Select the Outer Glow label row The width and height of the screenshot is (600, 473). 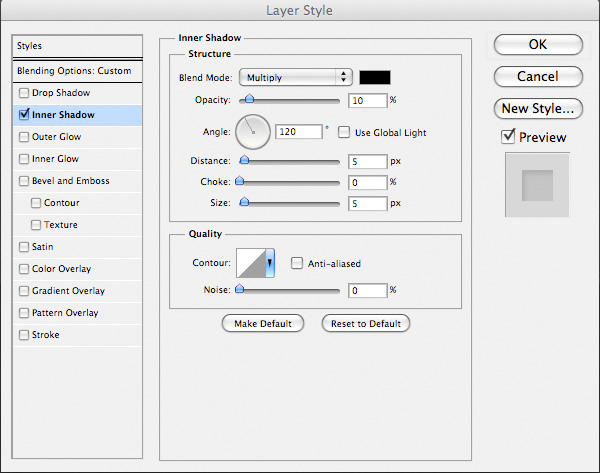pos(77,137)
